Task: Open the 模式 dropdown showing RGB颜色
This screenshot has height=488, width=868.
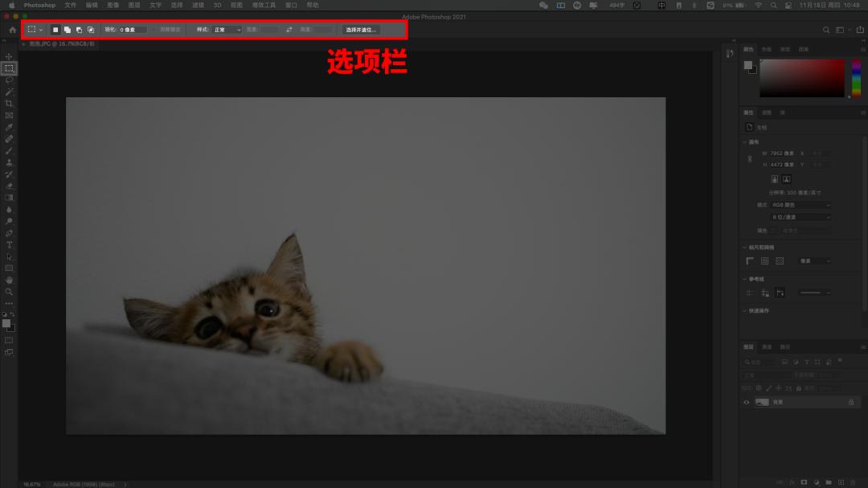Action: coord(800,205)
